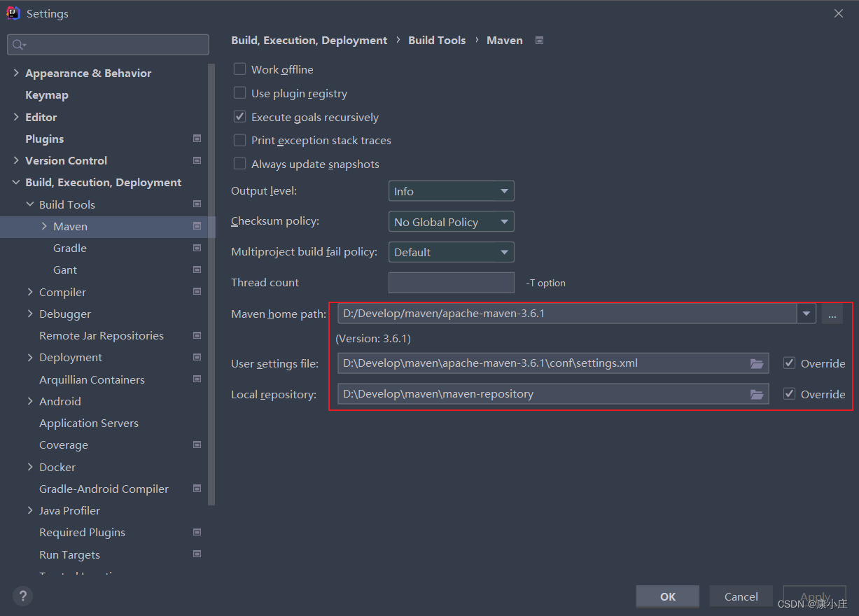Toggle Override for User settings file
The height and width of the screenshot is (616, 859).
coord(790,363)
